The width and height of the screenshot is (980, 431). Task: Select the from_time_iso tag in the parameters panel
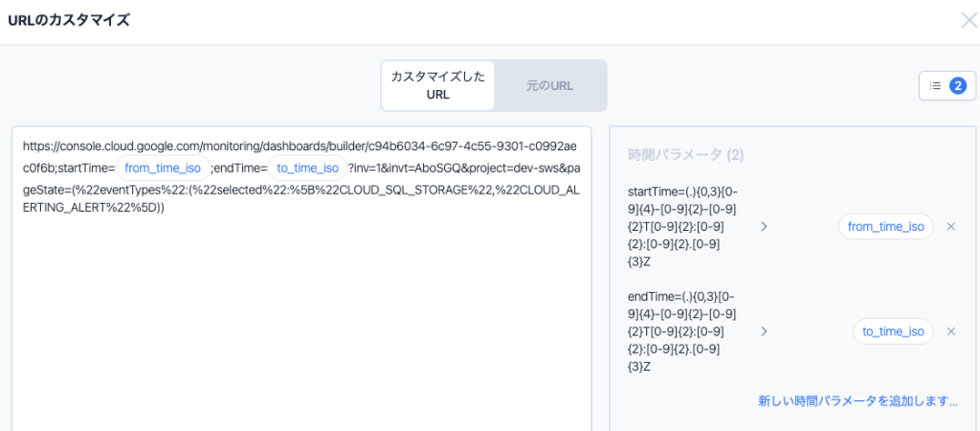coord(885,227)
